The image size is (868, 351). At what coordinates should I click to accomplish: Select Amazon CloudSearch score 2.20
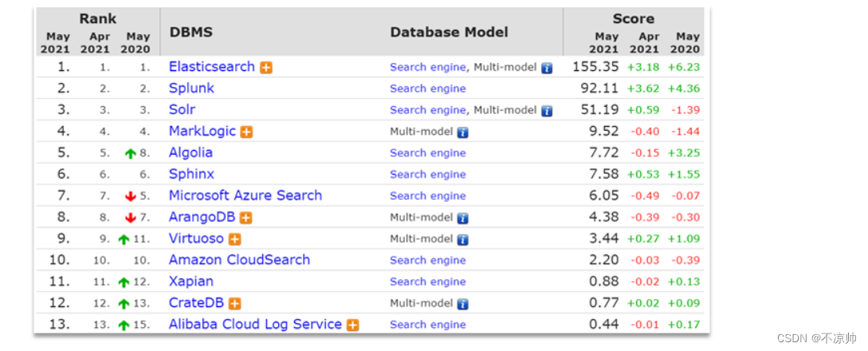(604, 260)
